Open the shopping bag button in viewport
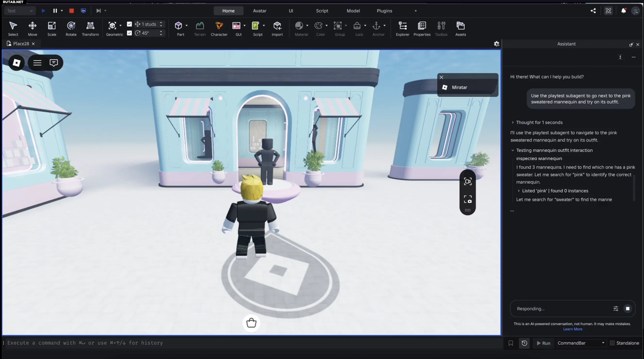This screenshot has height=359, width=644. (x=251, y=323)
